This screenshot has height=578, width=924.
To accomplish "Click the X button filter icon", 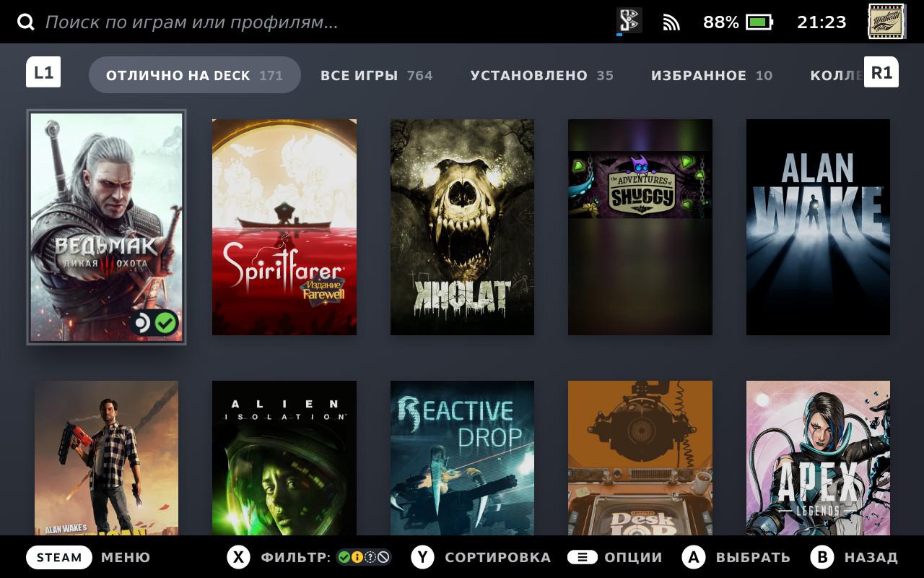I will pyautogui.click(x=238, y=557).
